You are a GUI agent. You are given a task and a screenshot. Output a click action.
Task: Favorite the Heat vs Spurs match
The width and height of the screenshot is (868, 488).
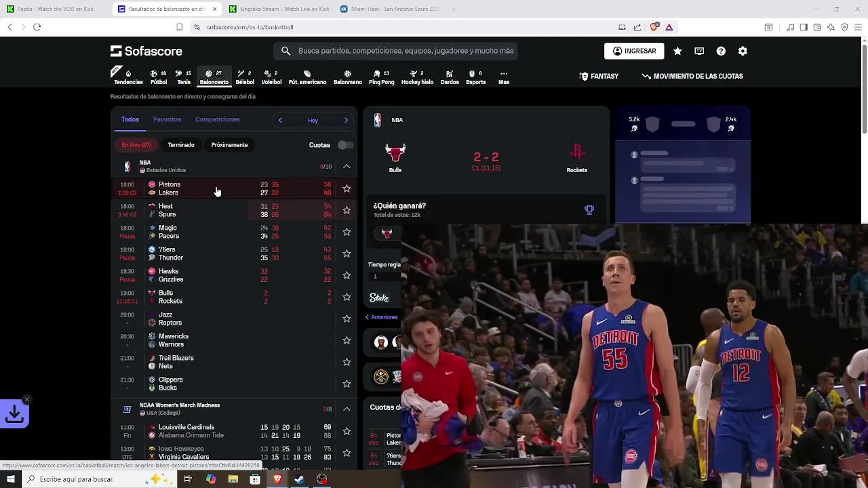click(347, 210)
